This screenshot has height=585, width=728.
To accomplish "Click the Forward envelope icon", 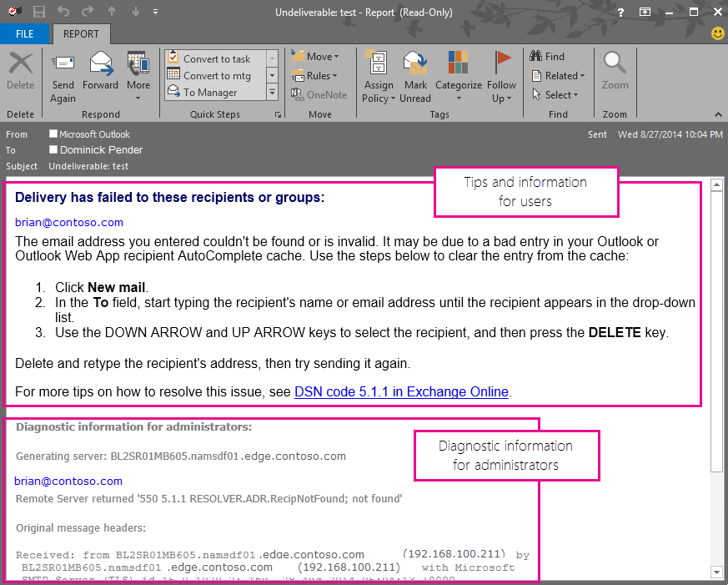I will (101, 63).
